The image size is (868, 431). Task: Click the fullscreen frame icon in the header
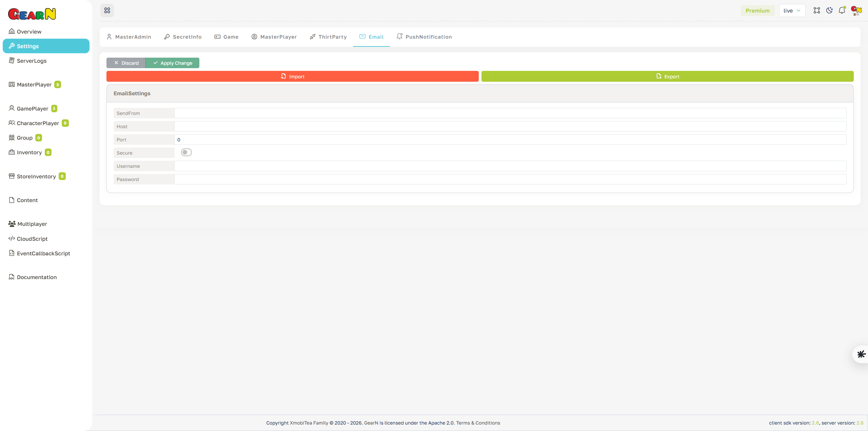click(817, 10)
